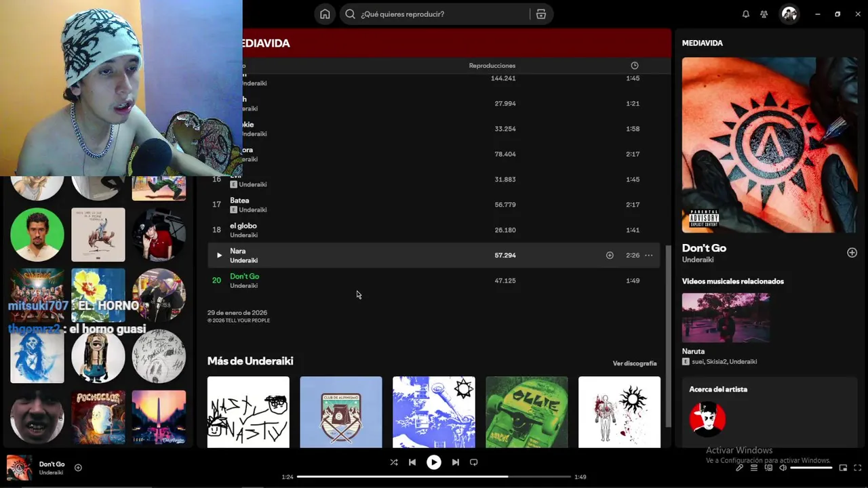
Task: Open the blue skeleton library cover
Action: [37, 357]
